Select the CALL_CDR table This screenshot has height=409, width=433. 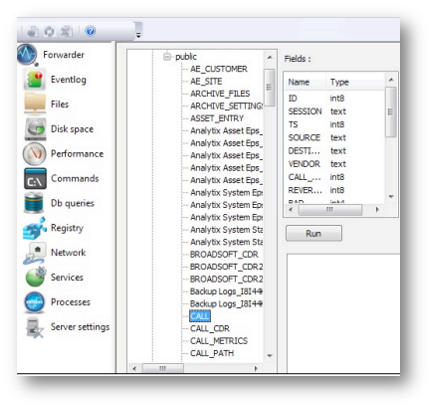coord(210,329)
